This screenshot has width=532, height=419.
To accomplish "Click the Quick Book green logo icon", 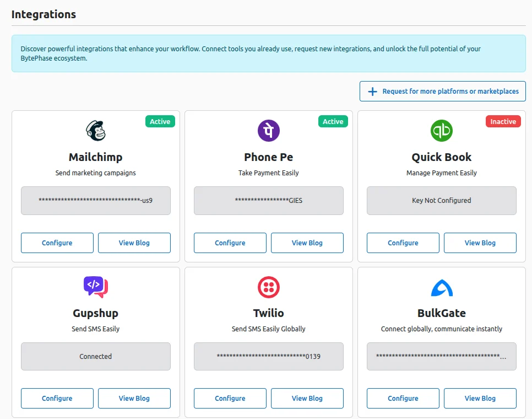I will (x=442, y=131).
